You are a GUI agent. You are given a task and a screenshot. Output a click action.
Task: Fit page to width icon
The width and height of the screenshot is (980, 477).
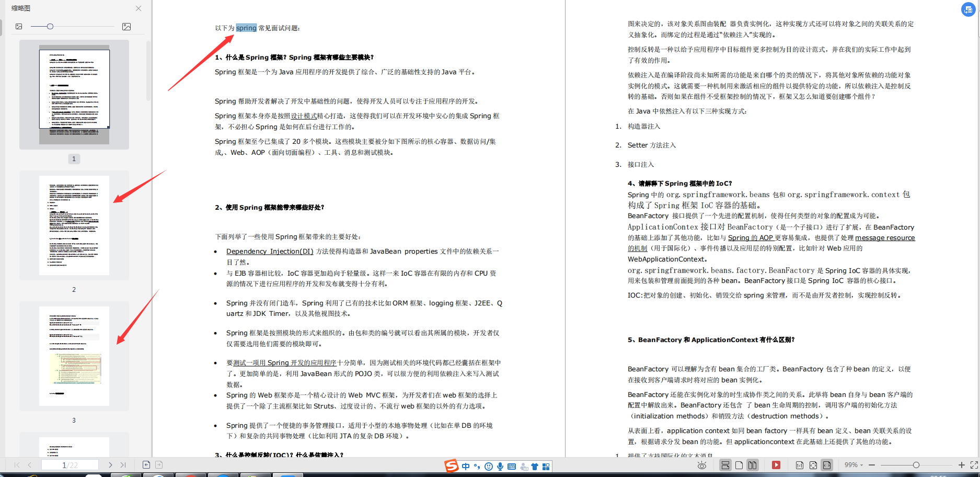[827, 465]
